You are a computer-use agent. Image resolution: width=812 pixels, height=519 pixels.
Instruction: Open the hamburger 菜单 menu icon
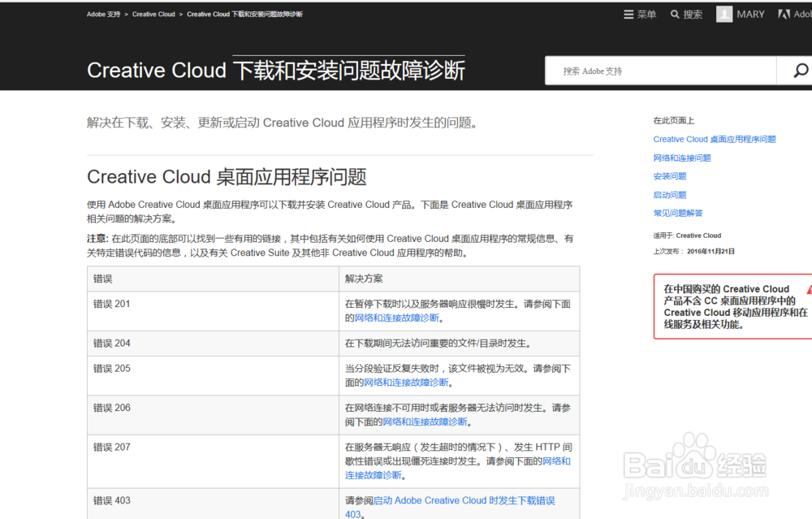click(x=628, y=15)
